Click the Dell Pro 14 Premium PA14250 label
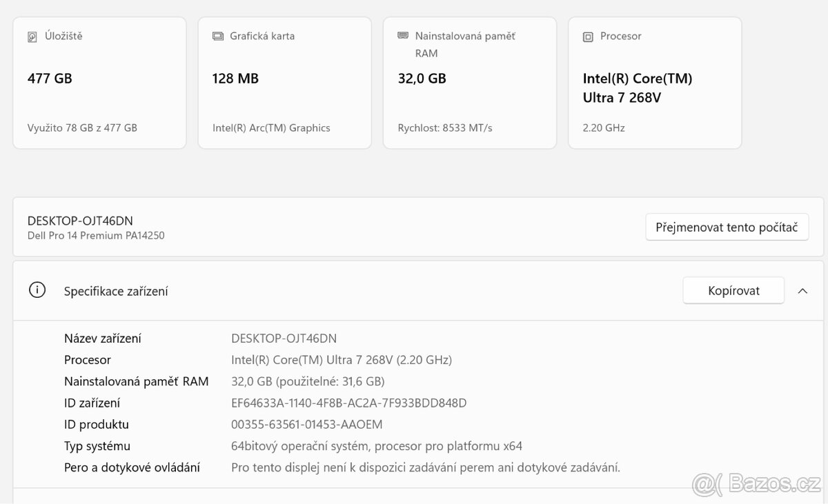This screenshot has height=504, width=828. click(x=96, y=235)
